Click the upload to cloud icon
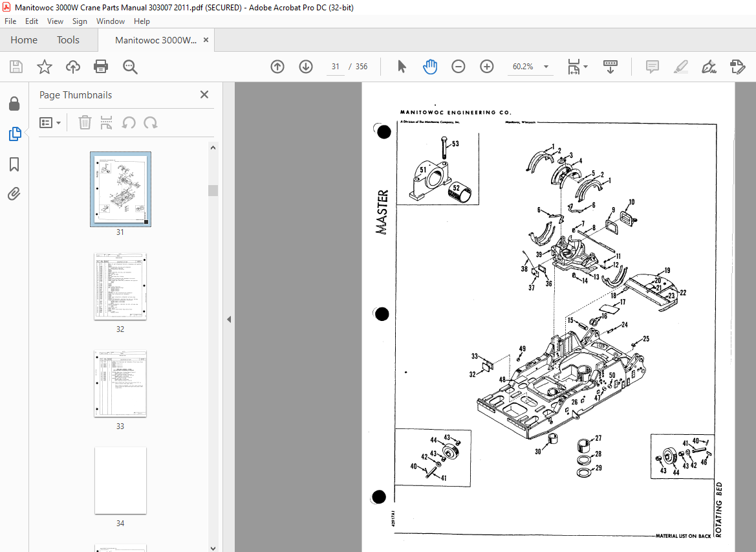Image resolution: width=756 pixels, height=552 pixels. [73, 67]
